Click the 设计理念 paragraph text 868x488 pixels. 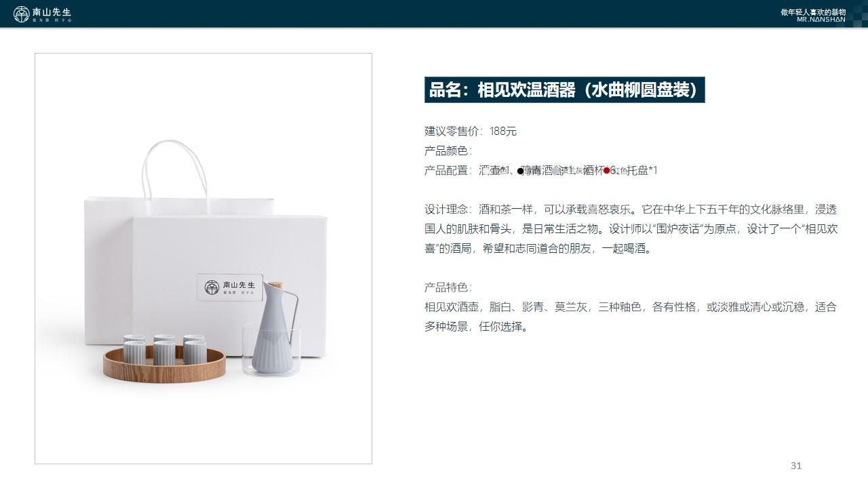tap(631, 229)
